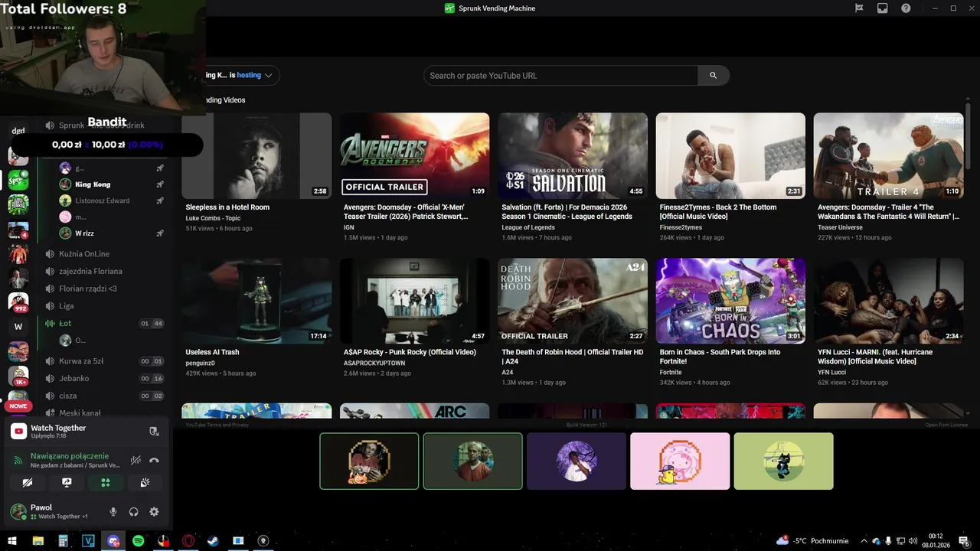Open the Salvation League of Legends cinematic thumbnail

pos(573,156)
